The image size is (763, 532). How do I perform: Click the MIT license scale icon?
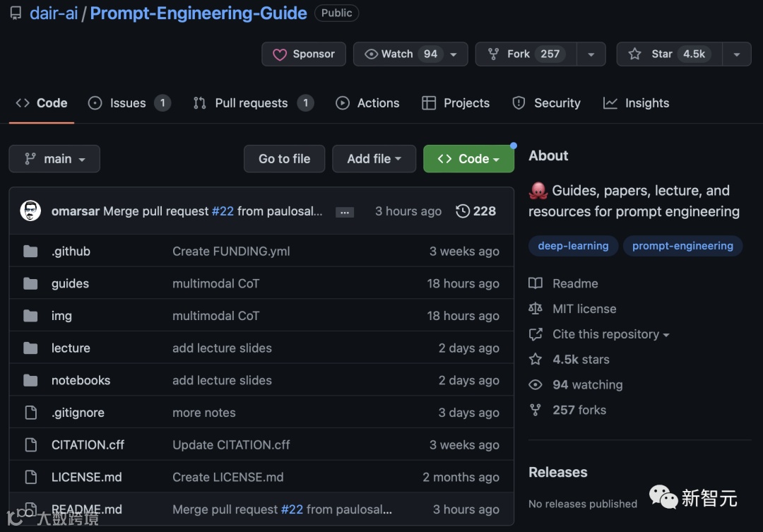click(536, 309)
